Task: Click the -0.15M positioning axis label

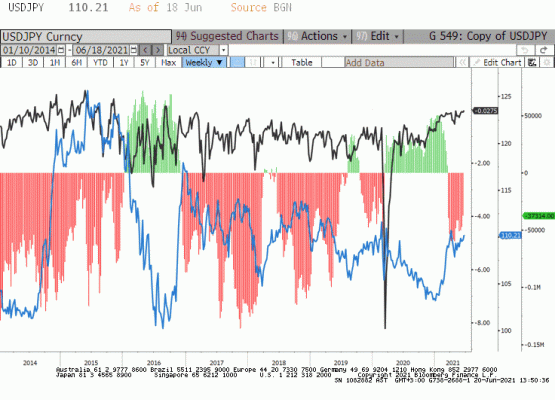Action: (x=534, y=345)
